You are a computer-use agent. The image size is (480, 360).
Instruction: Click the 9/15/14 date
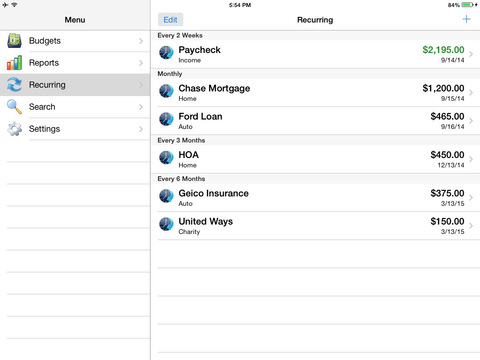click(452, 98)
